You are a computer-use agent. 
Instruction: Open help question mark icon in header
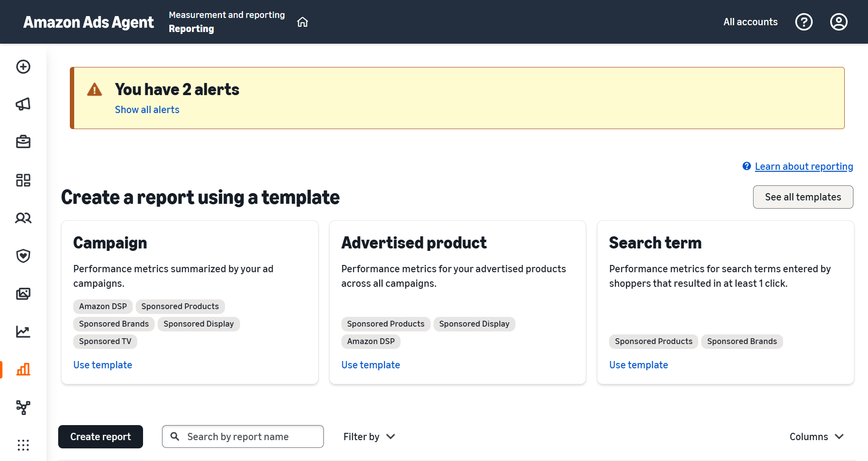click(x=804, y=22)
